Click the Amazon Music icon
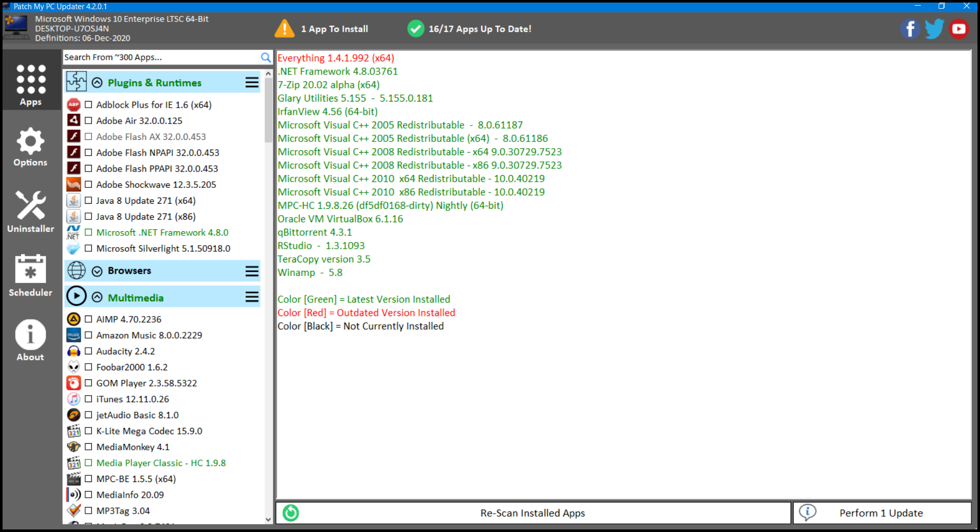Screen dimensions: 980x532 point(73,335)
